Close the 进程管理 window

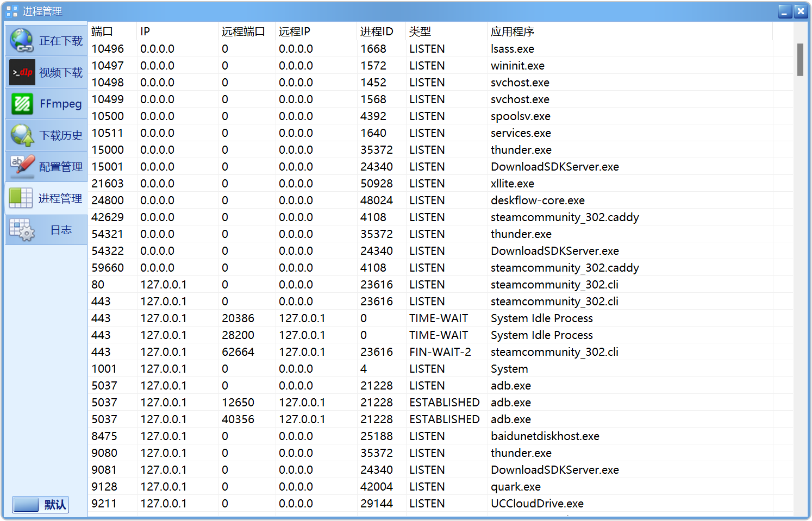[801, 11]
